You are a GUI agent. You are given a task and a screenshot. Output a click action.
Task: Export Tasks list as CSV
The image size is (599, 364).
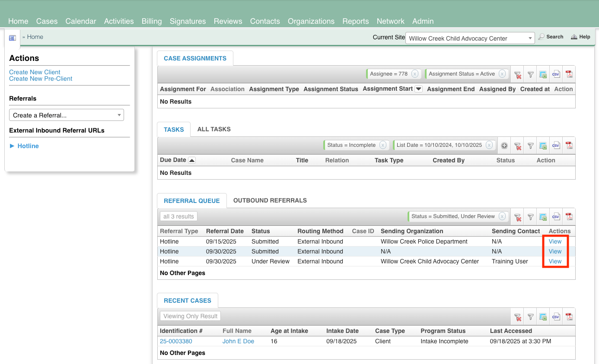(556, 146)
